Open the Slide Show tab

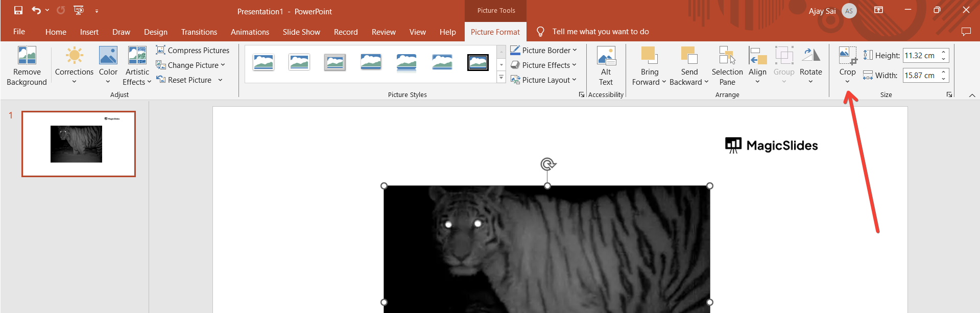click(x=301, y=32)
